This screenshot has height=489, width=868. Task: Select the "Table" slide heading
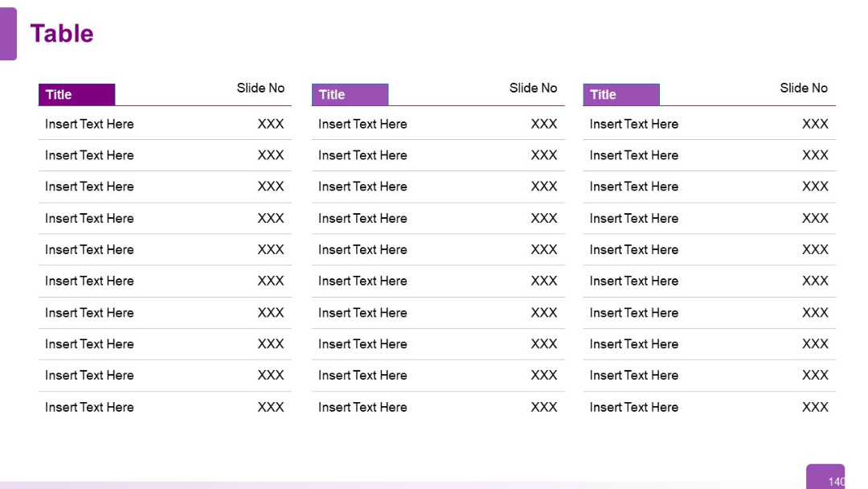click(61, 34)
